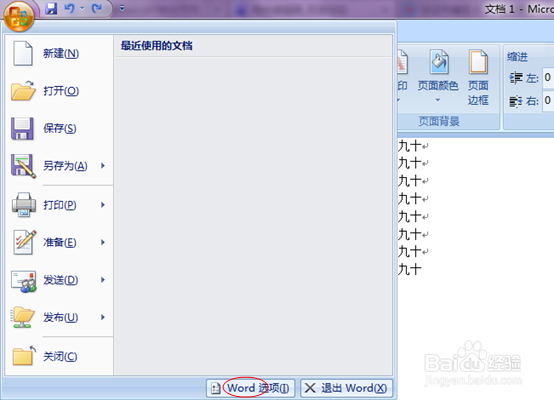Expand the 打印(P) submenu arrow

pos(103,205)
